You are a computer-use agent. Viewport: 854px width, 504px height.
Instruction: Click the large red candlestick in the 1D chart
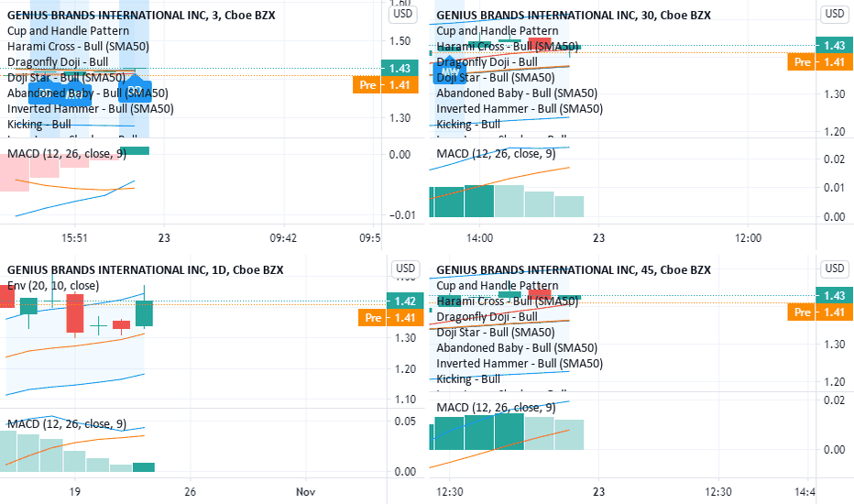75,313
